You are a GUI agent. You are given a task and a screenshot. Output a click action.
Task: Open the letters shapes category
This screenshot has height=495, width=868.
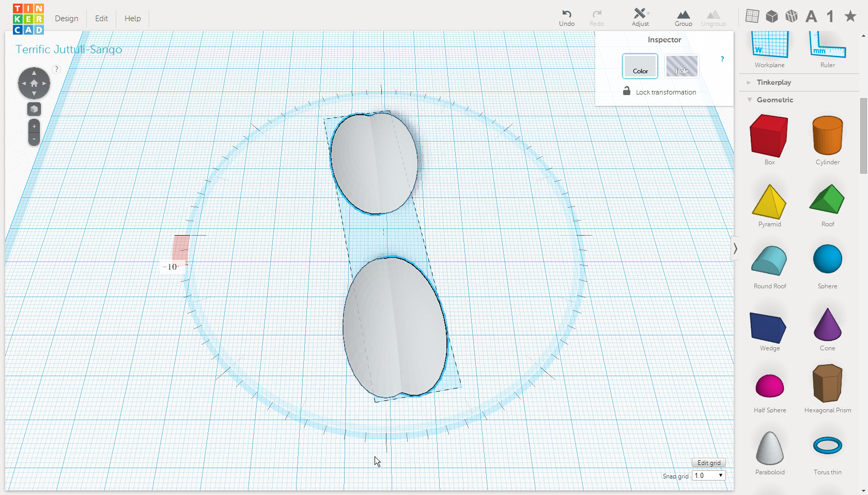click(x=811, y=17)
